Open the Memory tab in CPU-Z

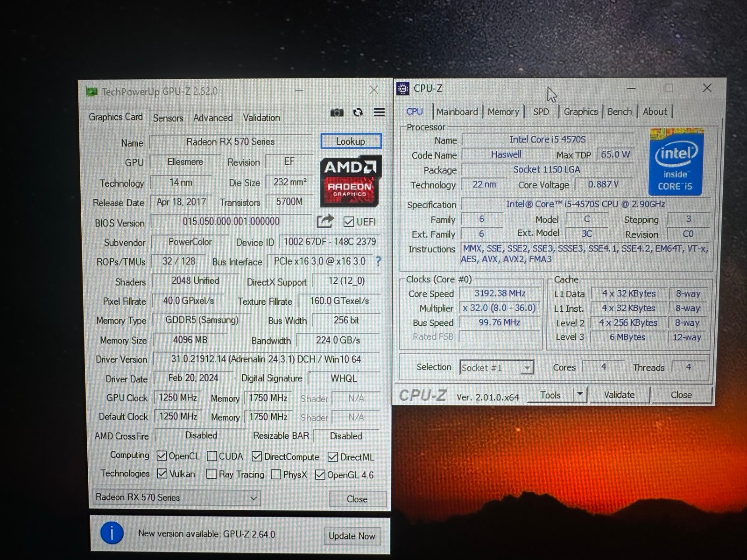pos(503,112)
